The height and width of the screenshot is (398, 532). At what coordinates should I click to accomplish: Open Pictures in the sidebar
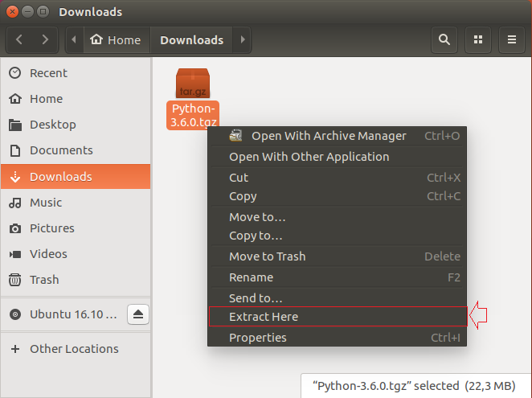[76, 228]
